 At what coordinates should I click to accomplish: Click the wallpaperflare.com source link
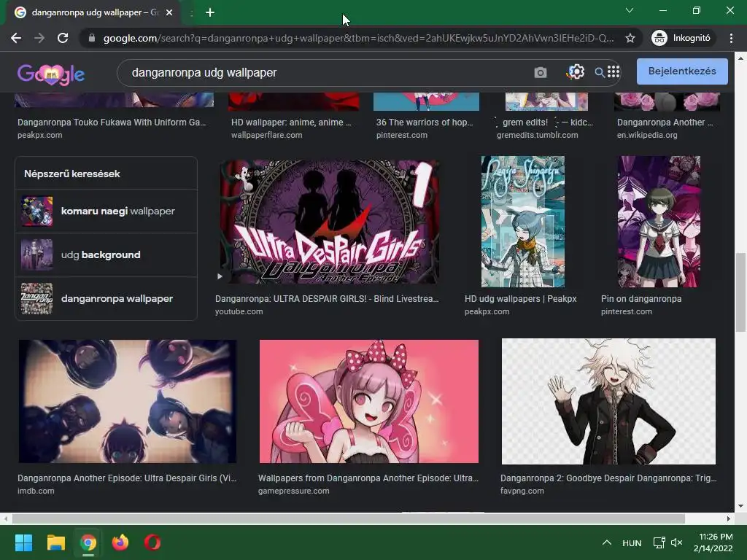[x=267, y=135]
